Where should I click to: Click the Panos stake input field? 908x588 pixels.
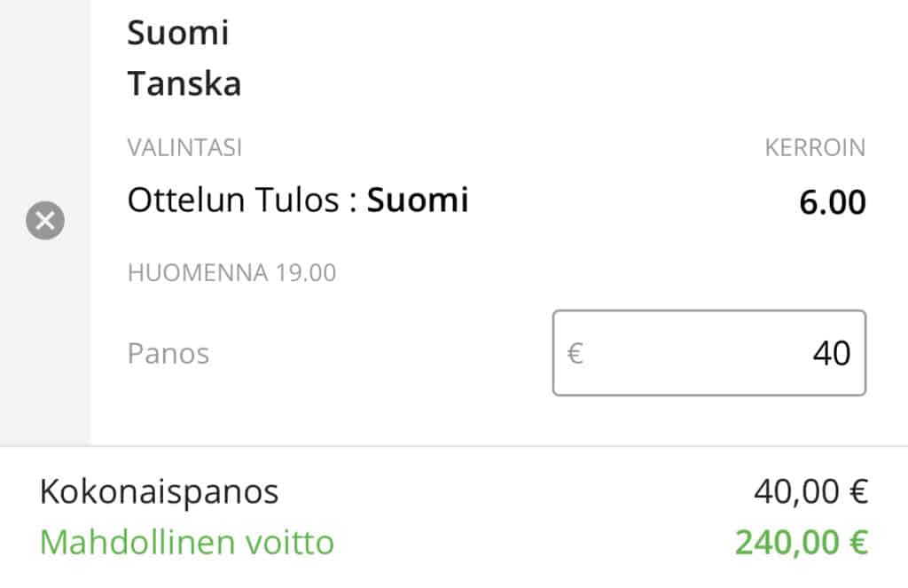tap(708, 353)
